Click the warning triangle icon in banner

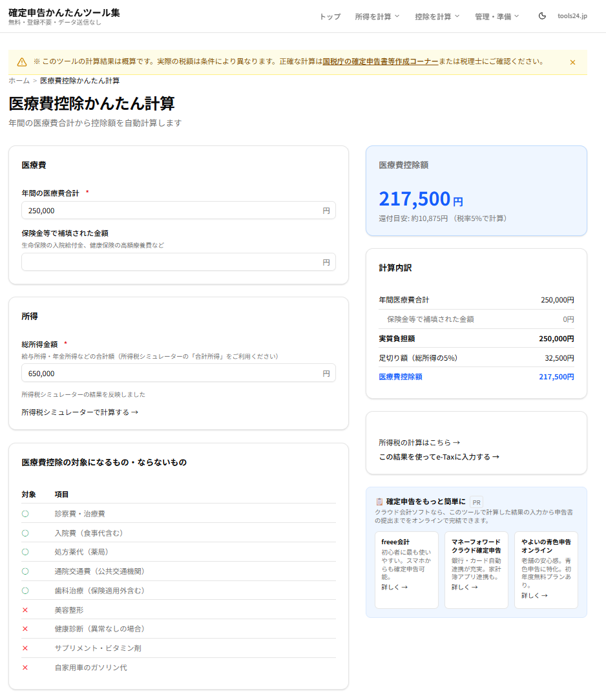(x=22, y=62)
